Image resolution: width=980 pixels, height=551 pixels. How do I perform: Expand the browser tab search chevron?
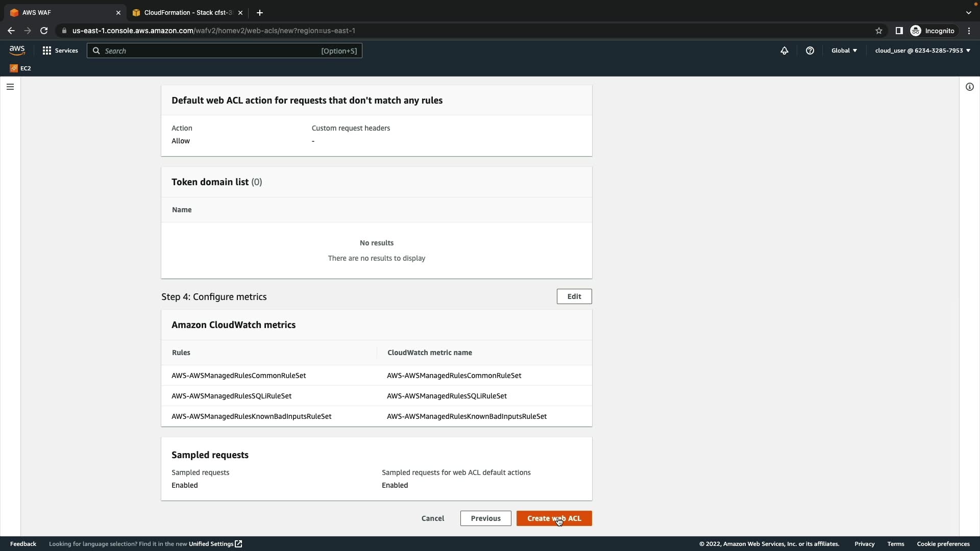click(x=969, y=13)
